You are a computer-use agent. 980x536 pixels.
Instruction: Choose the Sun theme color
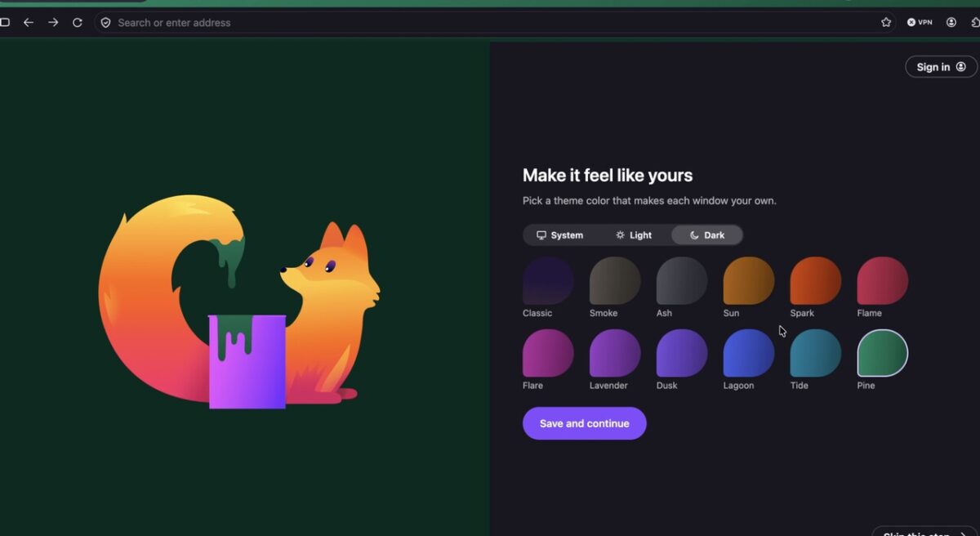coord(749,281)
